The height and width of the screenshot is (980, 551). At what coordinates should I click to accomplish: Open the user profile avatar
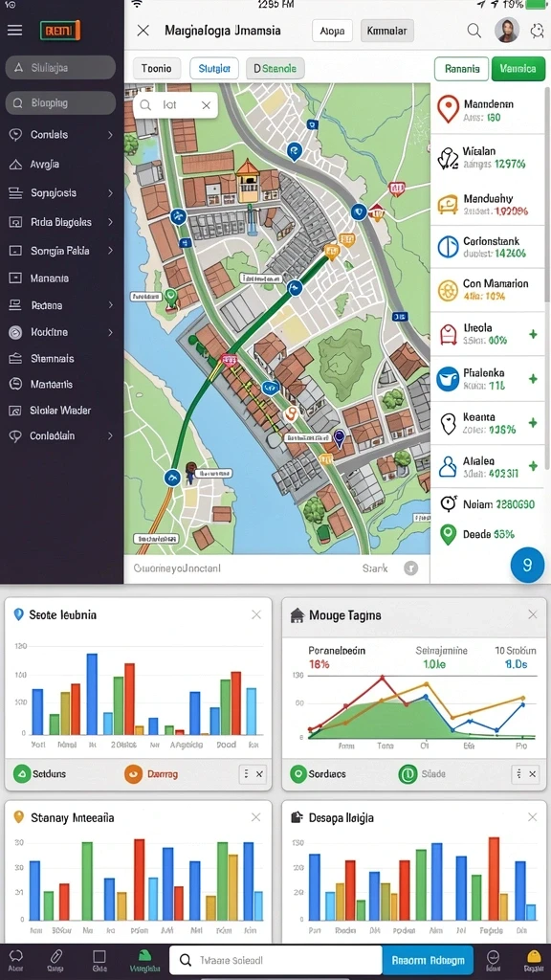coord(507,30)
